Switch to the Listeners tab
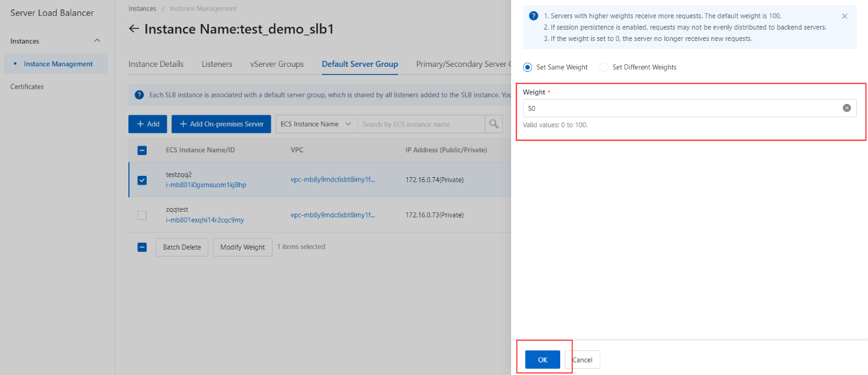Viewport: 868px width, 375px height. click(x=217, y=64)
